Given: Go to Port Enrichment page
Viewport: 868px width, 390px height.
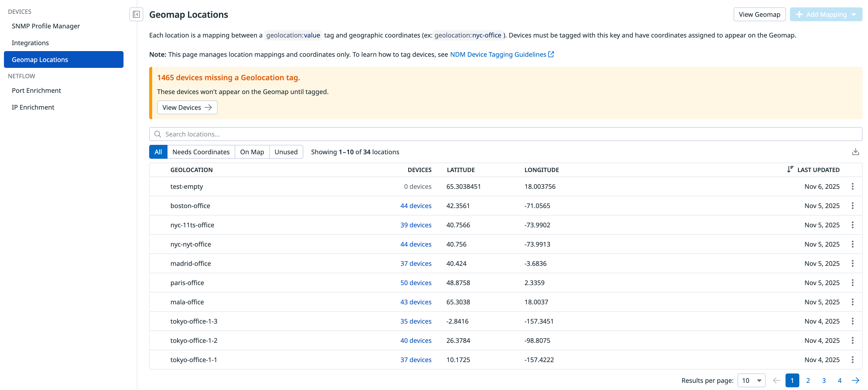Looking at the screenshot, I should tap(36, 91).
